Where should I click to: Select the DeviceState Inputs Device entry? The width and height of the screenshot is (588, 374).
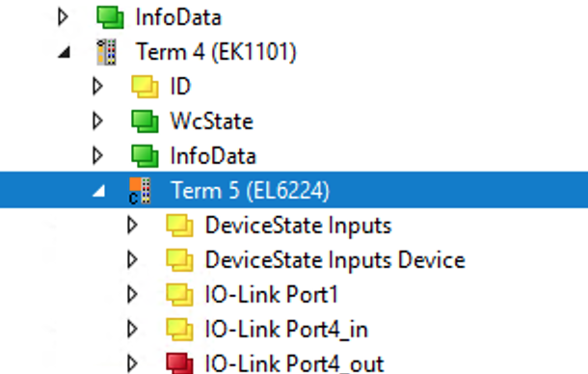(335, 259)
